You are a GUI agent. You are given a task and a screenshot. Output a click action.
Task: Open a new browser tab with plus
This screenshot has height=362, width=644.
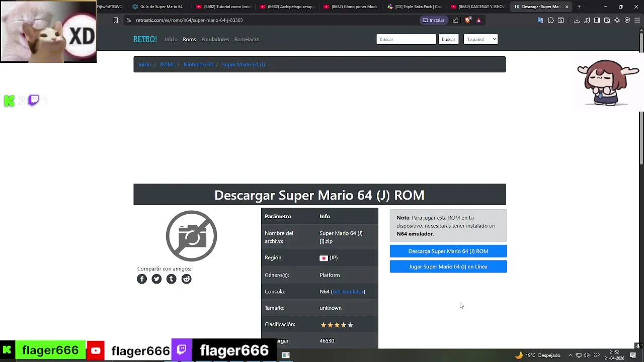[579, 7]
